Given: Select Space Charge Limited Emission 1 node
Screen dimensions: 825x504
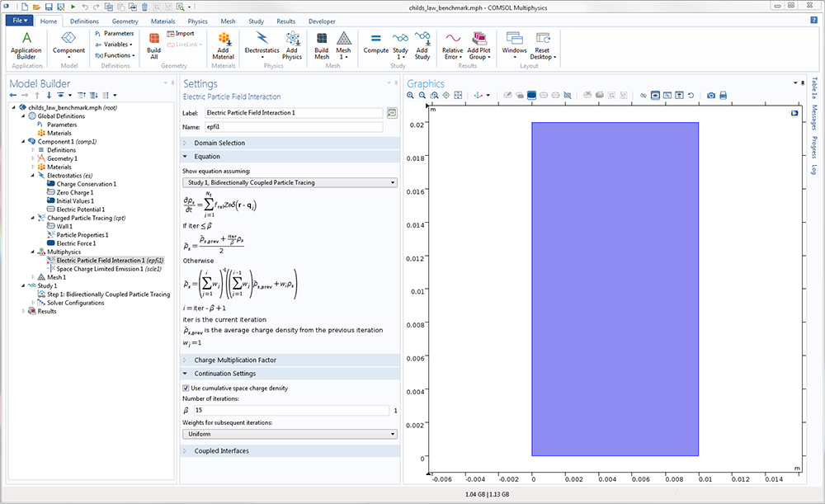Looking at the screenshot, I should [109, 268].
